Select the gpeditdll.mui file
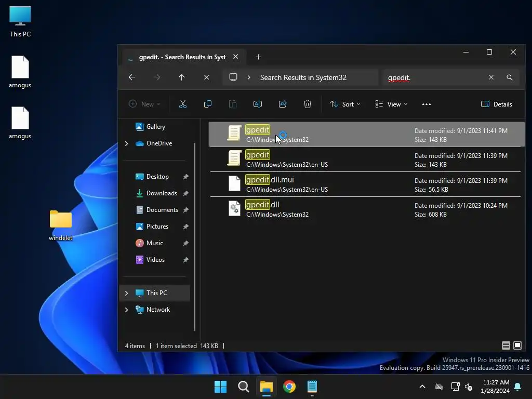The height and width of the screenshot is (399, 532). coord(365,184)
